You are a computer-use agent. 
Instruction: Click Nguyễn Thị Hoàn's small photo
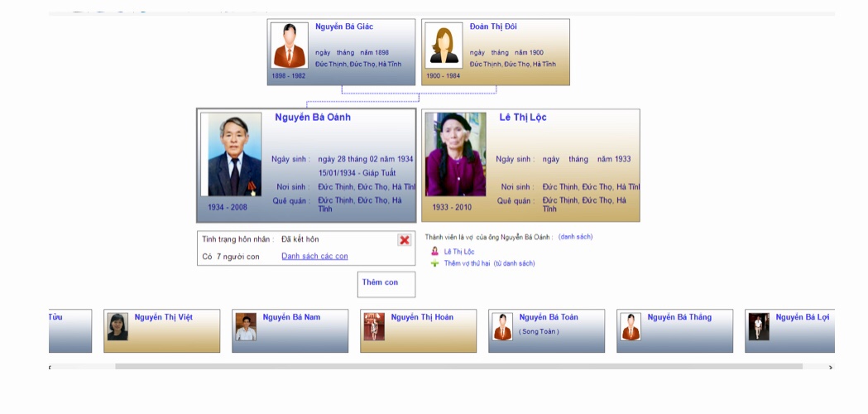point(374,327)
